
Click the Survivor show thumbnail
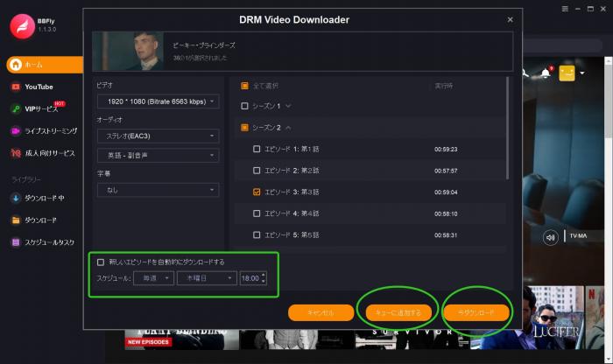pyautogui.click(x=412, y=339)
